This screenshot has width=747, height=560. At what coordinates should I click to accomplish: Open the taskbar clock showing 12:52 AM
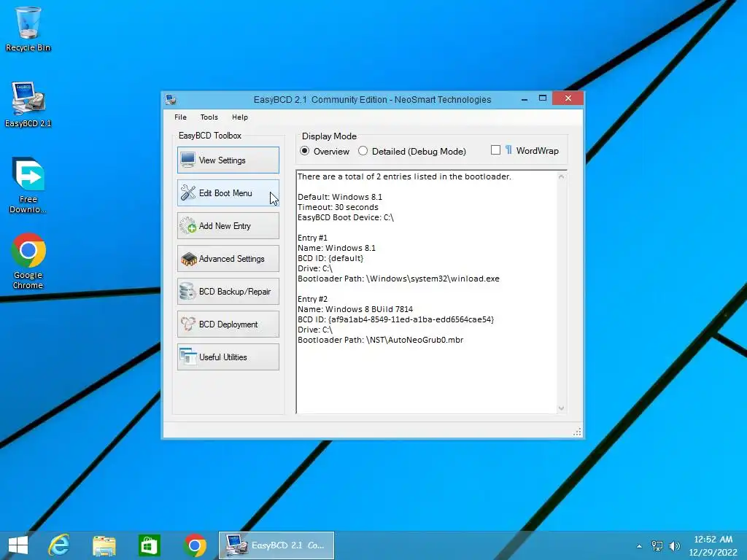[713, 545]
